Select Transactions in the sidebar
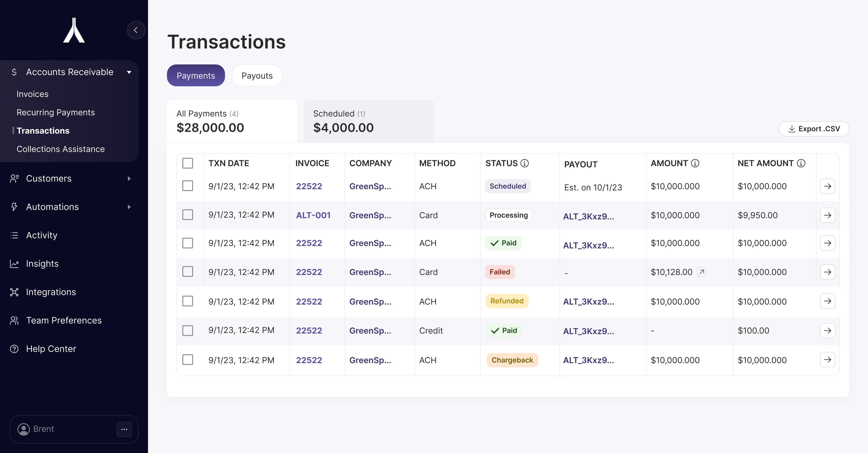This screenshot has width=868, height=453. (x=43, y=131)
